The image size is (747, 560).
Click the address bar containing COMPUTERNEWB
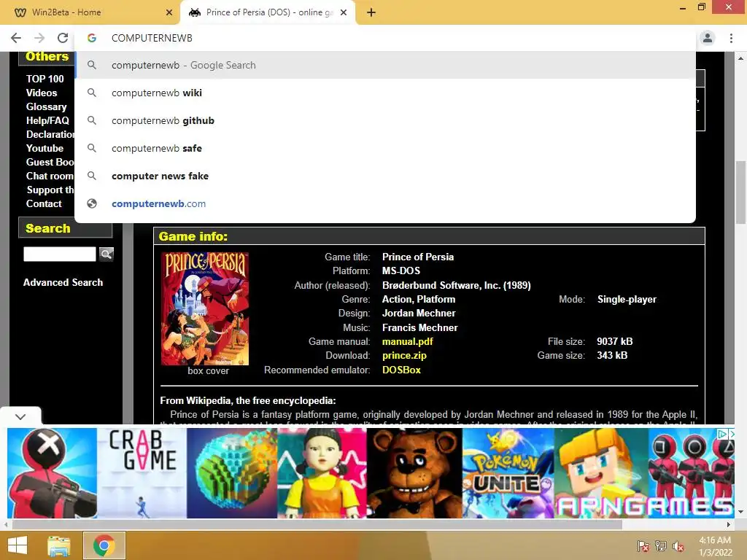(x=385, y=38)
